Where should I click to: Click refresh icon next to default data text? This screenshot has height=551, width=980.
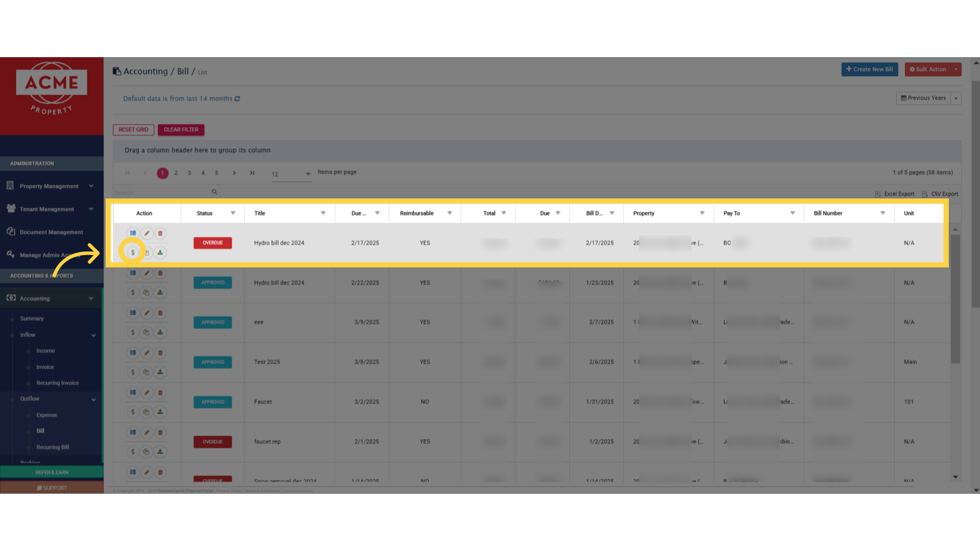pyautogui.click(x=237, y=99)
